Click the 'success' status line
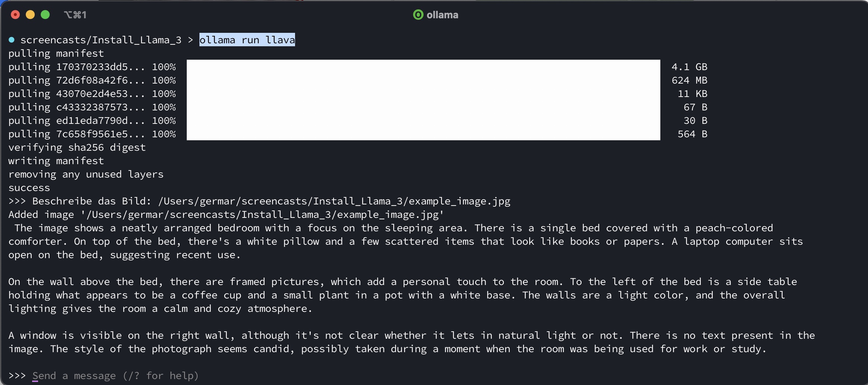 click(x=29, y=188)
